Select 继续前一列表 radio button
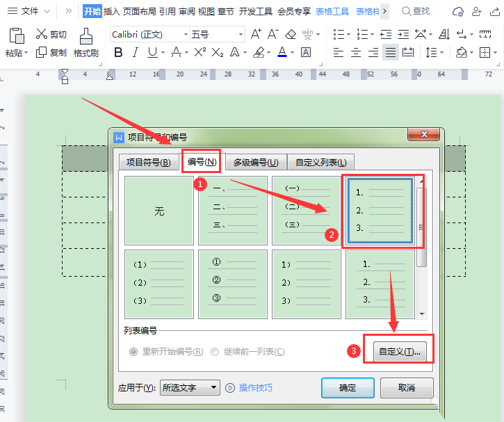This screenshot has height=422, width=504. 215,352
